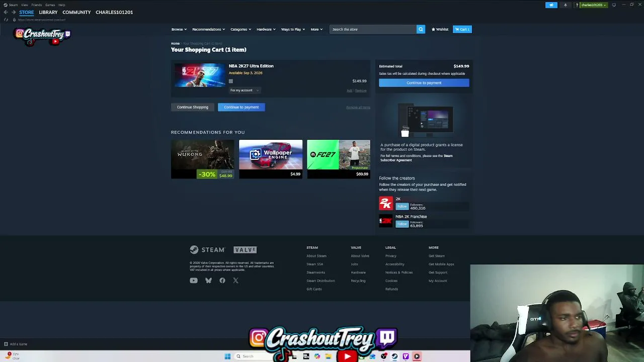Expand the Browse dropdown

[x=179, y=29]
